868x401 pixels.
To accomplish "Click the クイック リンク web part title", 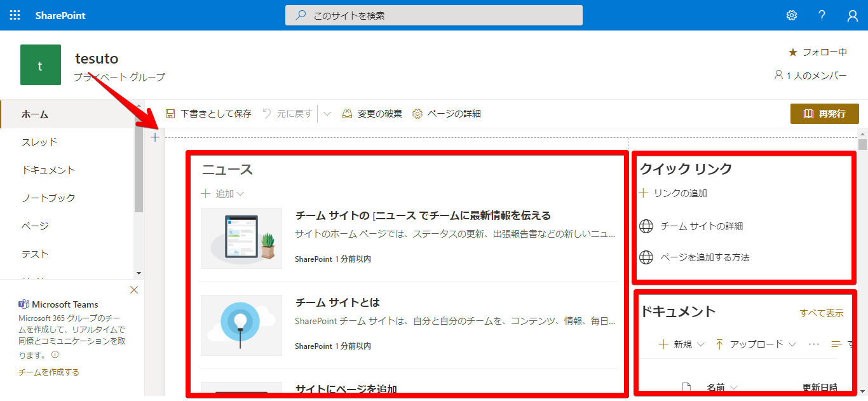I will point(686,168).
